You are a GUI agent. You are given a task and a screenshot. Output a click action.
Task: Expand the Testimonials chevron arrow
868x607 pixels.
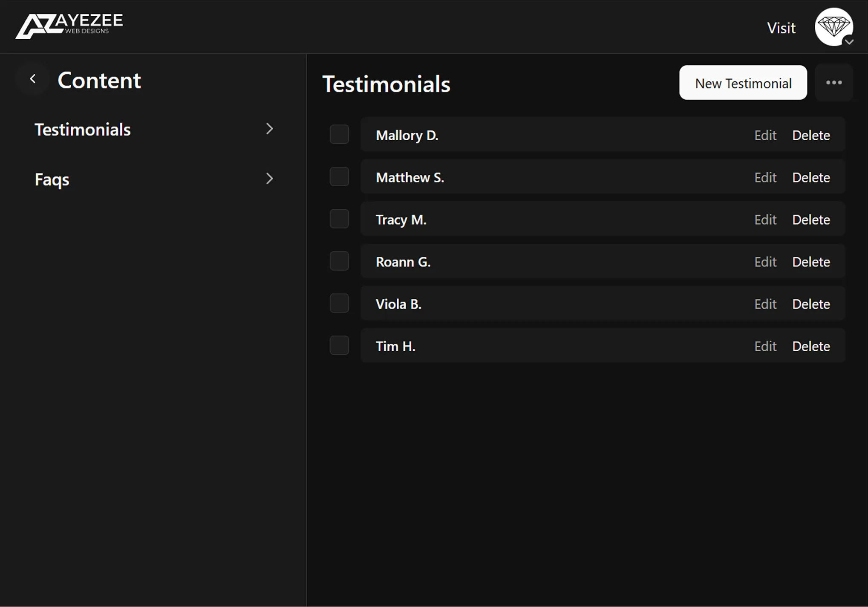[x=269, y=129]
